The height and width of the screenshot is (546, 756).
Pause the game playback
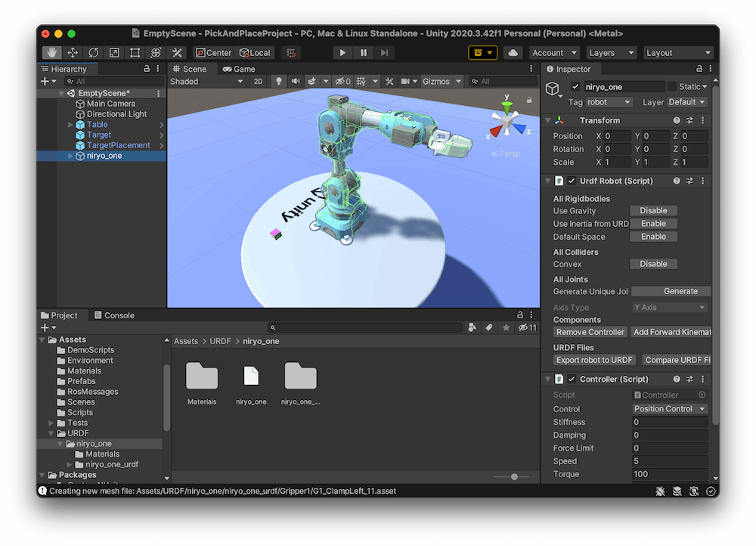(x=364, y=53)
